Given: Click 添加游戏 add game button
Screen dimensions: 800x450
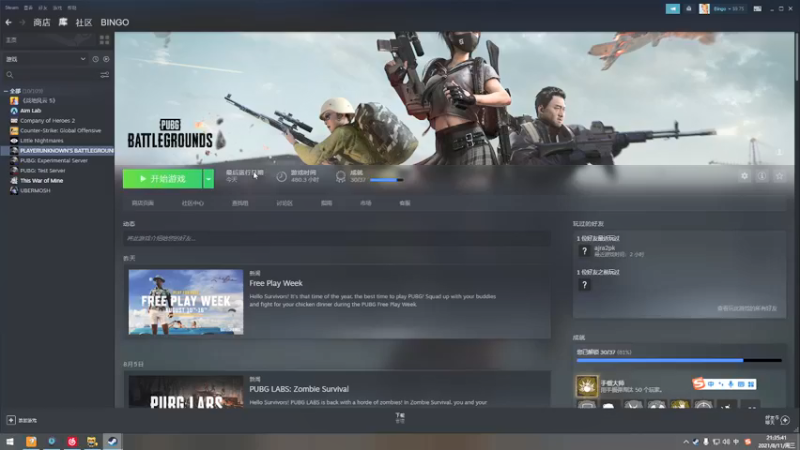Looking at the screenshot, I should (x=23, y=420).
